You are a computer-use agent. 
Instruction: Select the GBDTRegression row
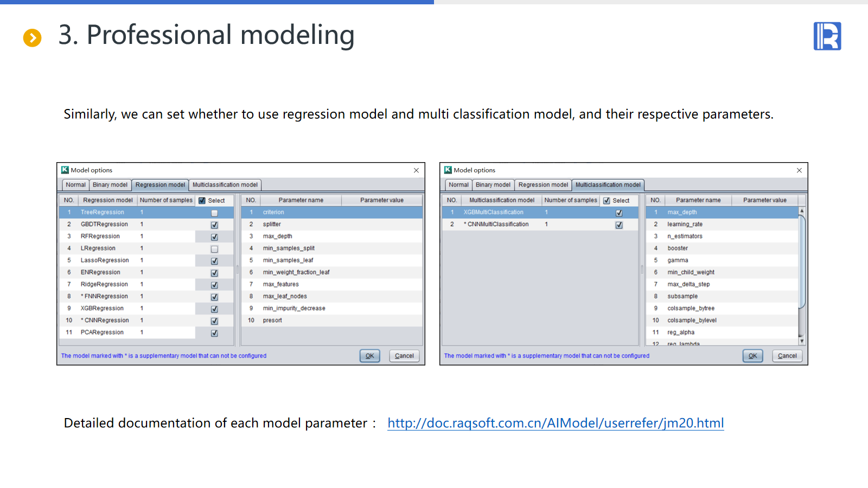(x=104, y=224)
